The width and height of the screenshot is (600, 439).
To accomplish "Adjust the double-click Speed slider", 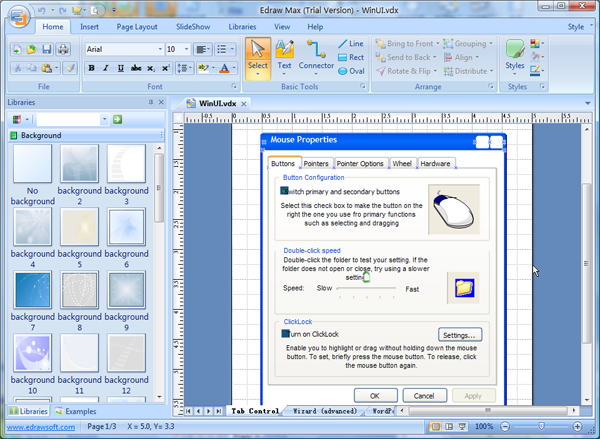I will pos(366,284).
